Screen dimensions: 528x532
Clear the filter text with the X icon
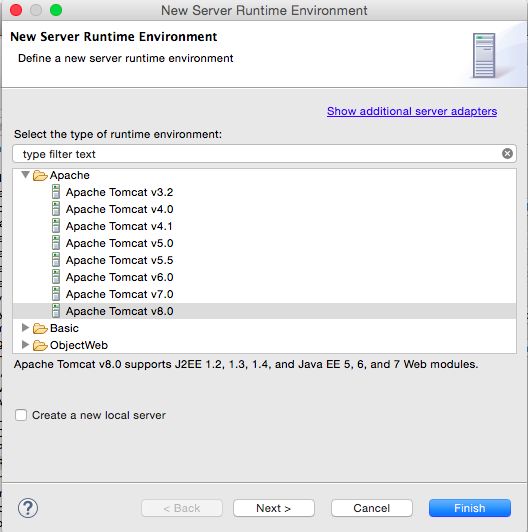(507, 154)
